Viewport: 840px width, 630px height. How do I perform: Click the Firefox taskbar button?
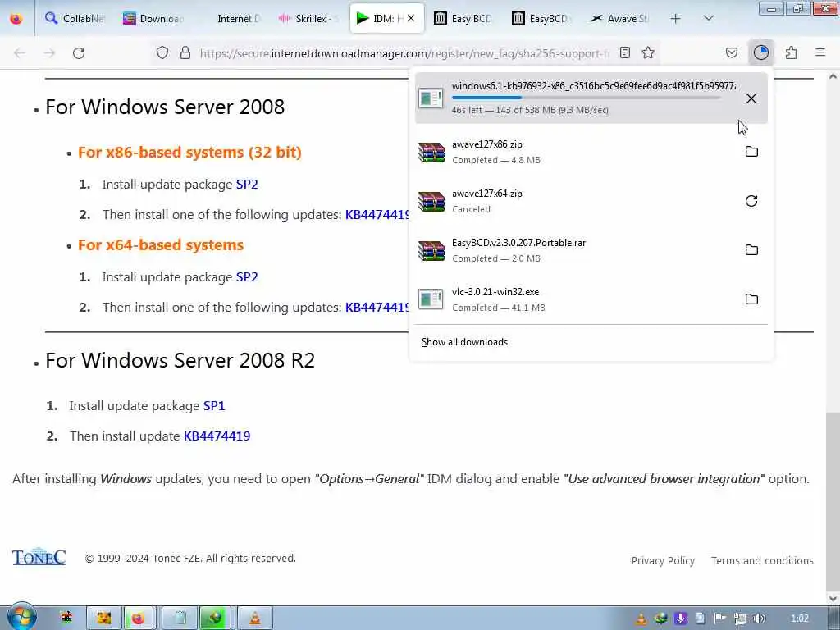point(138,619)
